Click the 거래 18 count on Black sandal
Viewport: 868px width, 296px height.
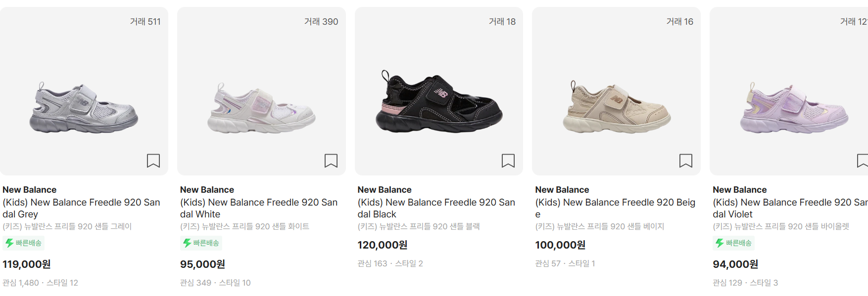[501, 22]
